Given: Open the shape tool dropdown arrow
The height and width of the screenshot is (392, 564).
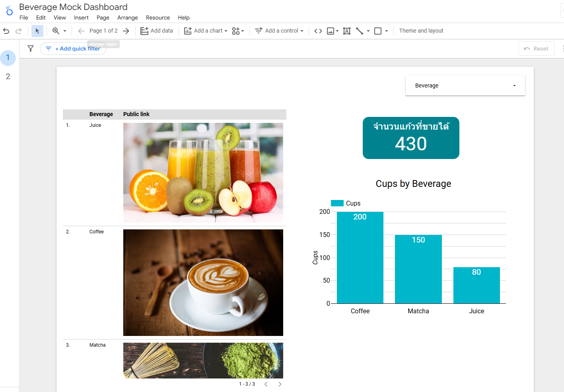Looking at the screenshot, I should [387, 31].
